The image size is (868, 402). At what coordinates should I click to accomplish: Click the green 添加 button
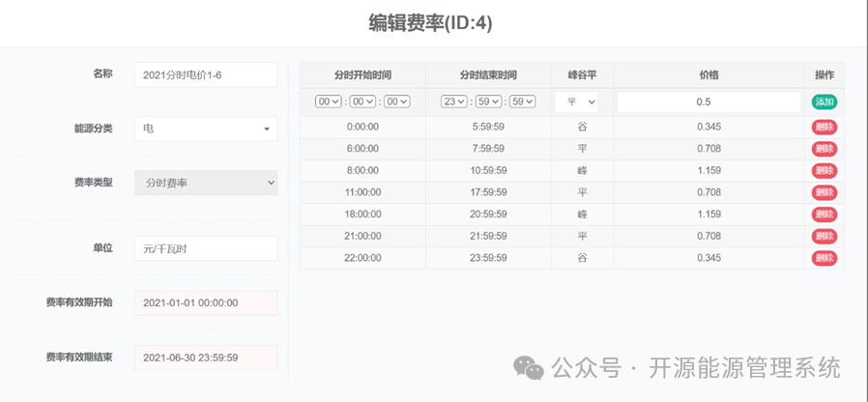coord(825,101)
